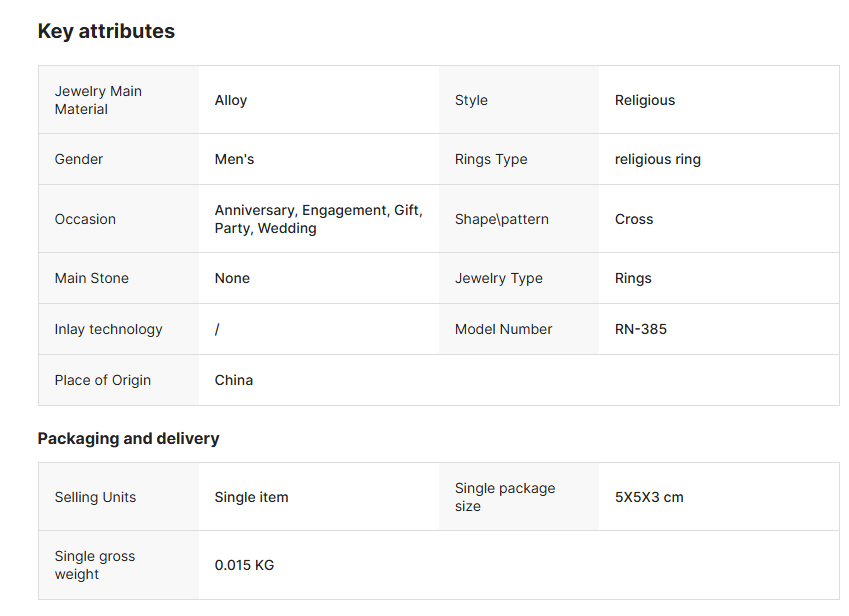Select the Jewelry Type Rings value
849x616 pixels.
coord(633,278)
